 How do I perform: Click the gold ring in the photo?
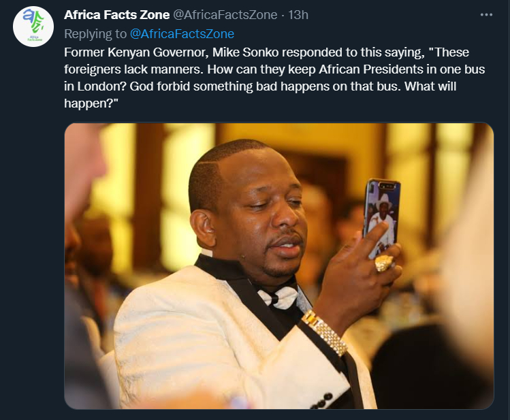(383, 262)
